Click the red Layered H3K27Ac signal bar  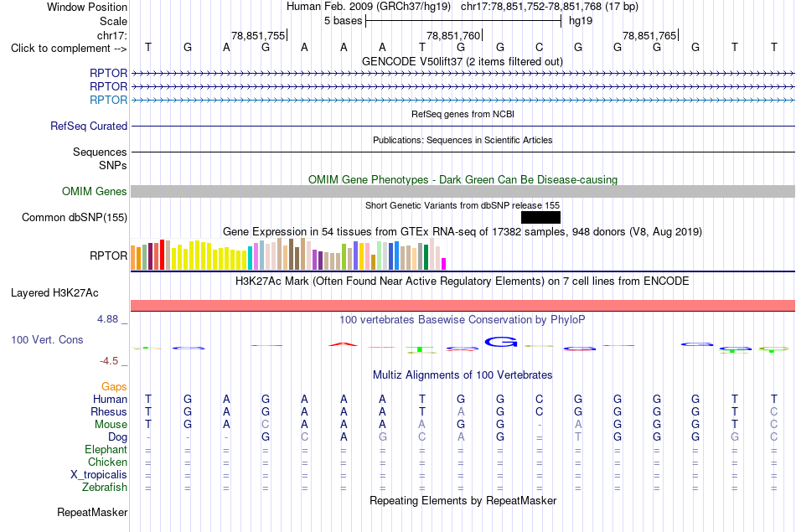coord(463,305)
